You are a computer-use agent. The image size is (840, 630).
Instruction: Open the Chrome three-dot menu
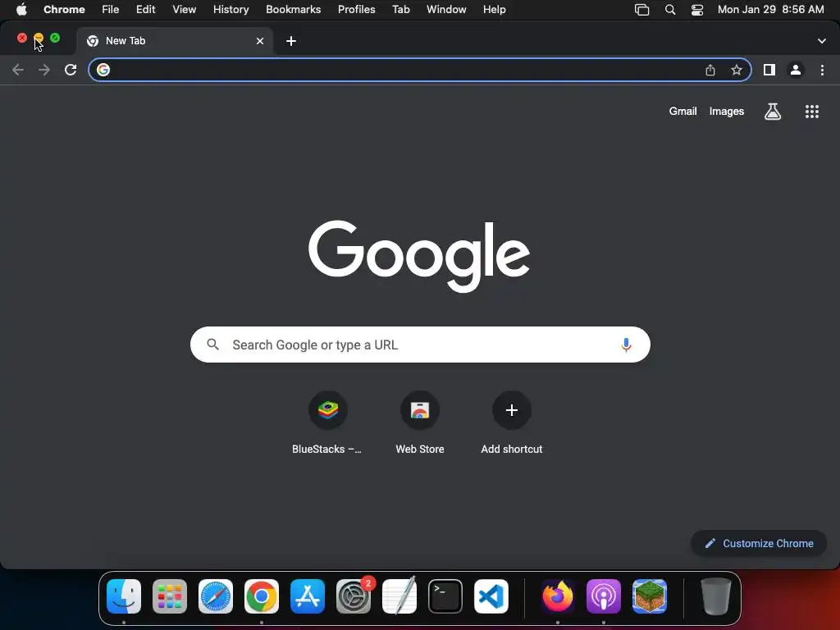point(822,70)
